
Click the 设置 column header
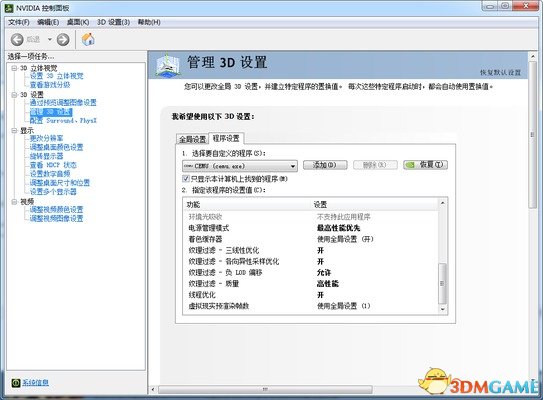374,204
